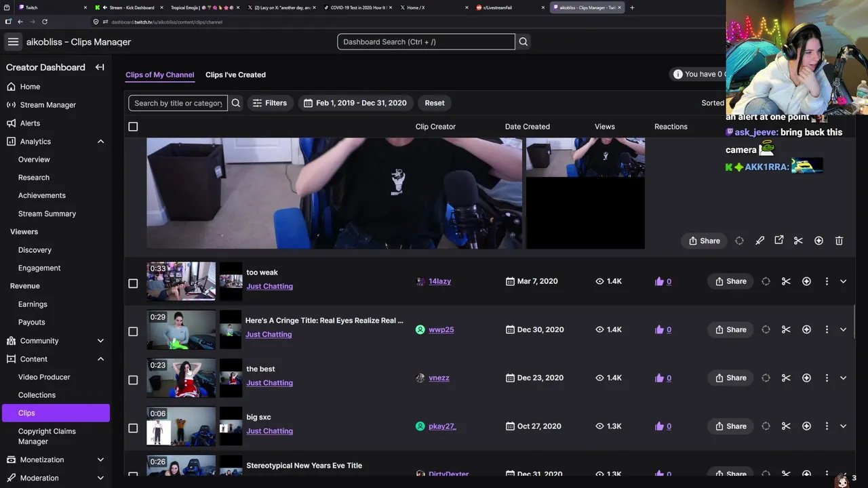Open expanded clip in new window icon
868x488 pixels.
779,240
